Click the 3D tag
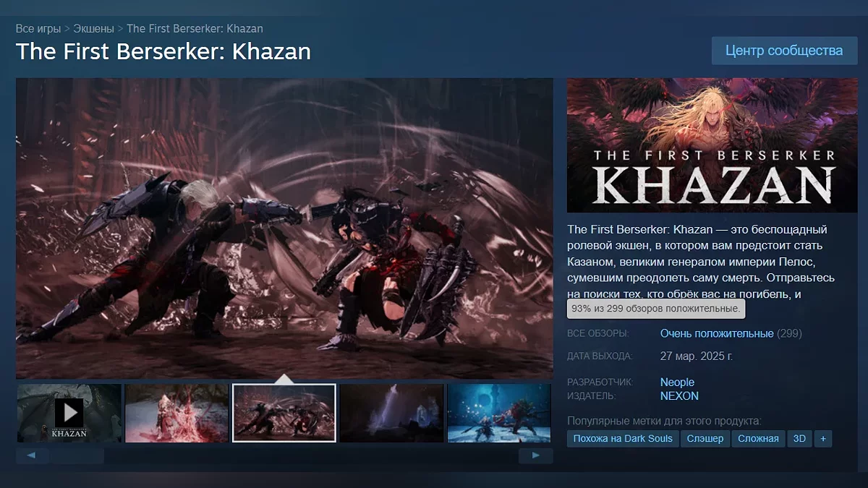This screenshot has width=868, height=488. click(x=799, y=439)
